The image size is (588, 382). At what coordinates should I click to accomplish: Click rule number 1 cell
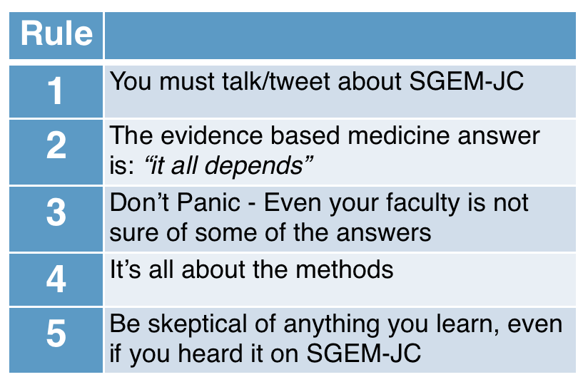[x=56, y=91]
